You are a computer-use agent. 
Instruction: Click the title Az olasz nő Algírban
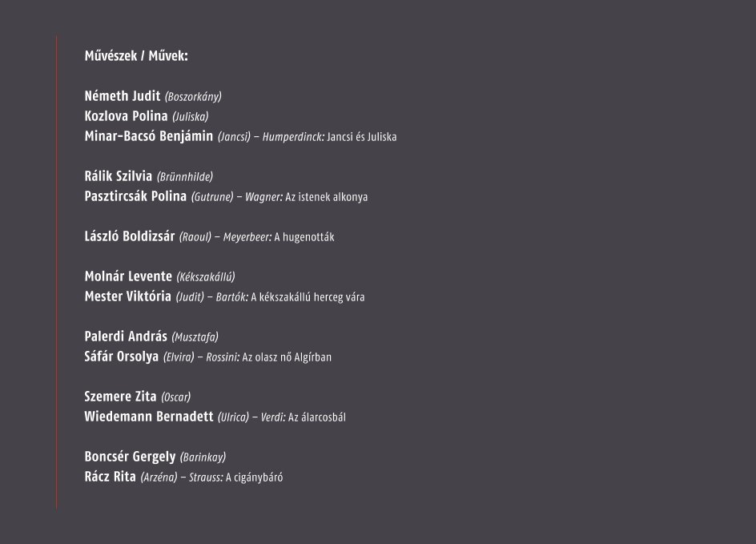pos(287,357)
